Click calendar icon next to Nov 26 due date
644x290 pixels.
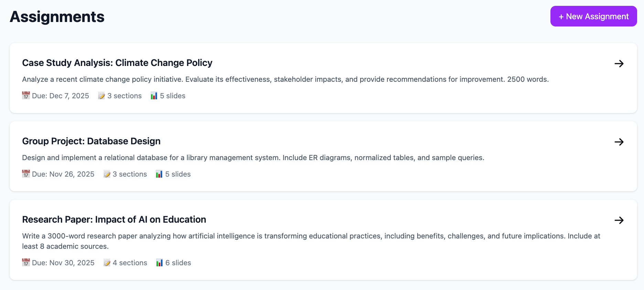tap(26, 174)
